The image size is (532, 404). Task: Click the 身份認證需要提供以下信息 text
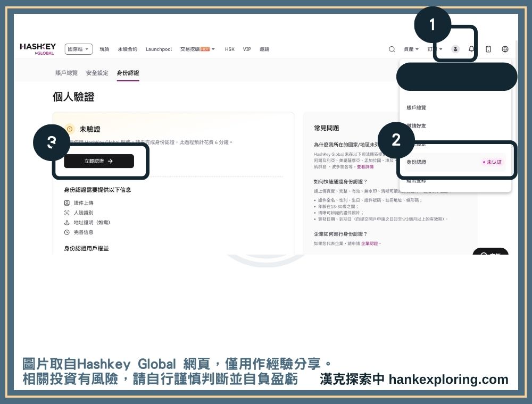coord(97,190)
